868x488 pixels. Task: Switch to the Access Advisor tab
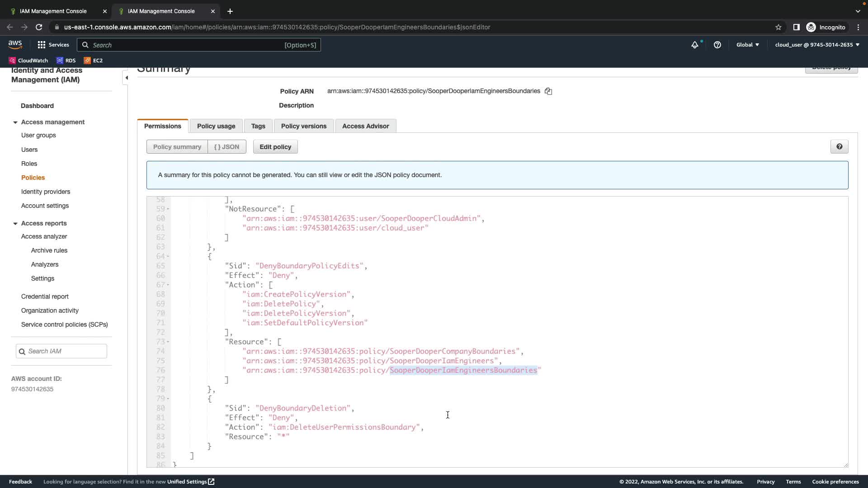pyautogui.click(x=365, y=126)
